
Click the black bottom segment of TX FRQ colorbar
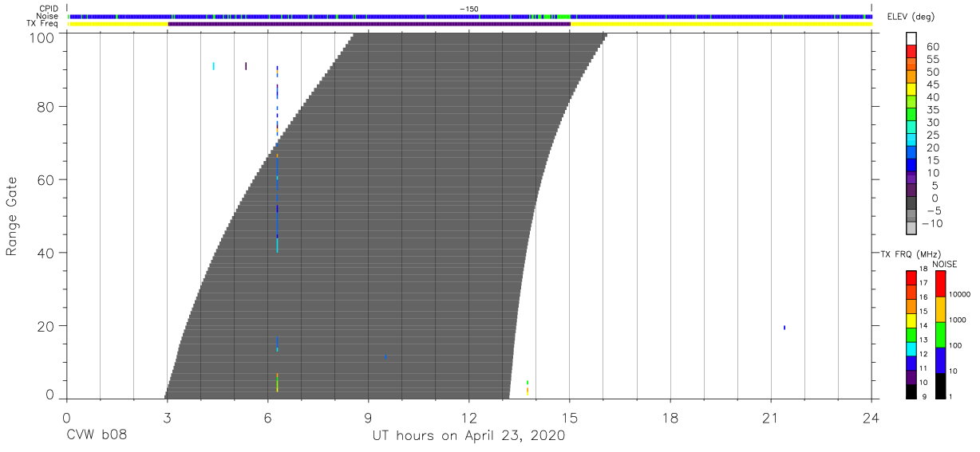911,391
